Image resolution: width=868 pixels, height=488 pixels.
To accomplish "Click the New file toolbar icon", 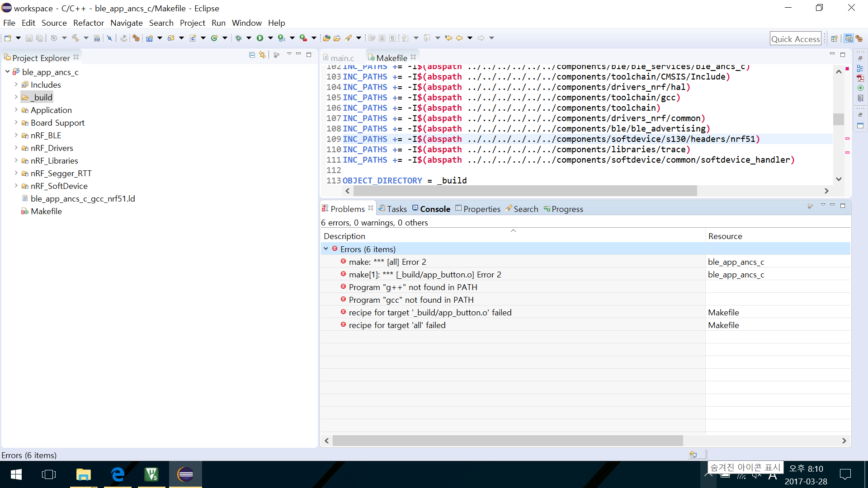I will 8,38.
